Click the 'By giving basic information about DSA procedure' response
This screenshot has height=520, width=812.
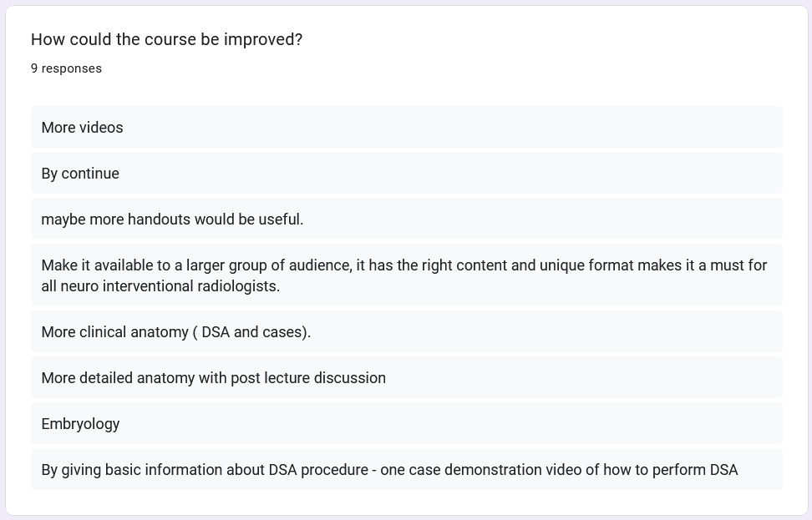point(389,470)
